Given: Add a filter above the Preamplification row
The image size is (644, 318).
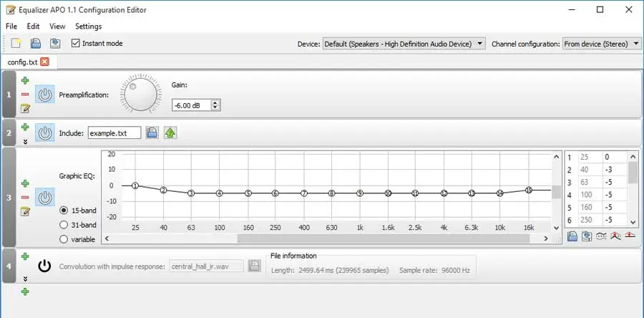Looking at the screenshot, I should [x=25, y=80].
